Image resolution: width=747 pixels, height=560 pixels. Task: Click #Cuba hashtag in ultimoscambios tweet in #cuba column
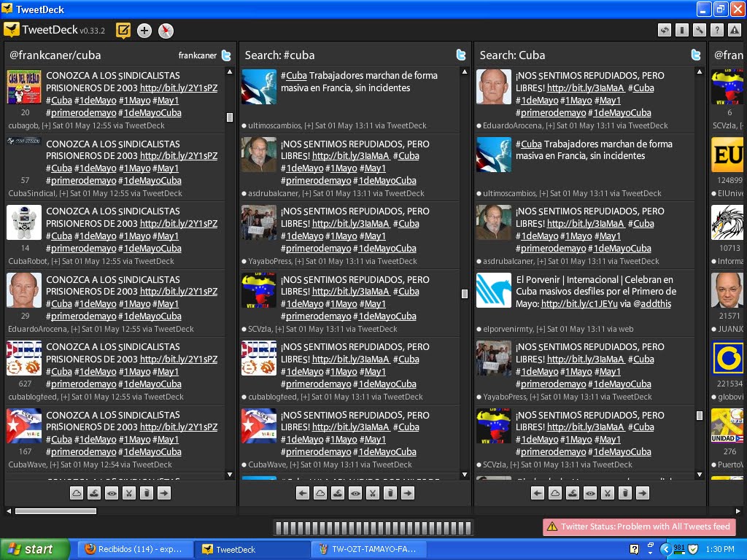coord(294,76)
